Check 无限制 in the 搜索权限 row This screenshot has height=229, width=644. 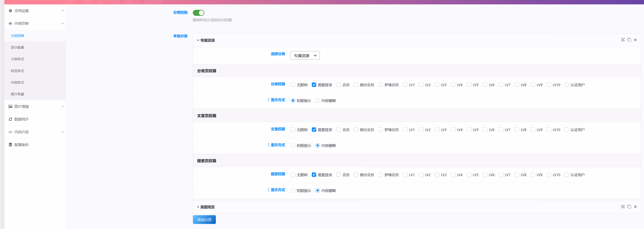pyautogui.click(x=293, y=175)
